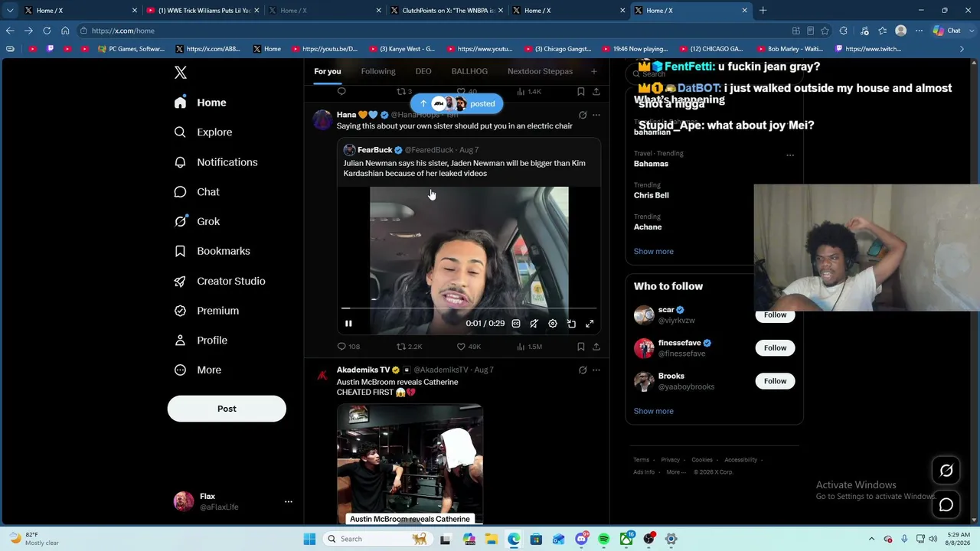
Task: Show more trends under What's happening
Action: tap(653, 252)
